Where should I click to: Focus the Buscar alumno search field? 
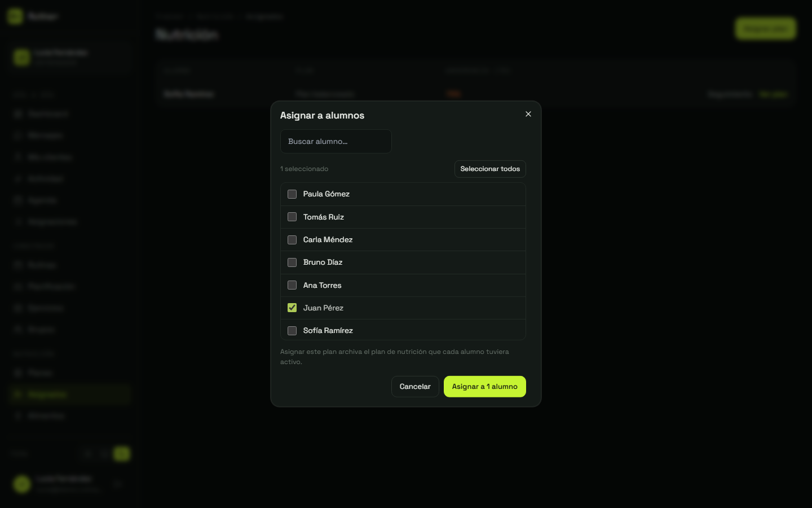(x=336, y=141)
